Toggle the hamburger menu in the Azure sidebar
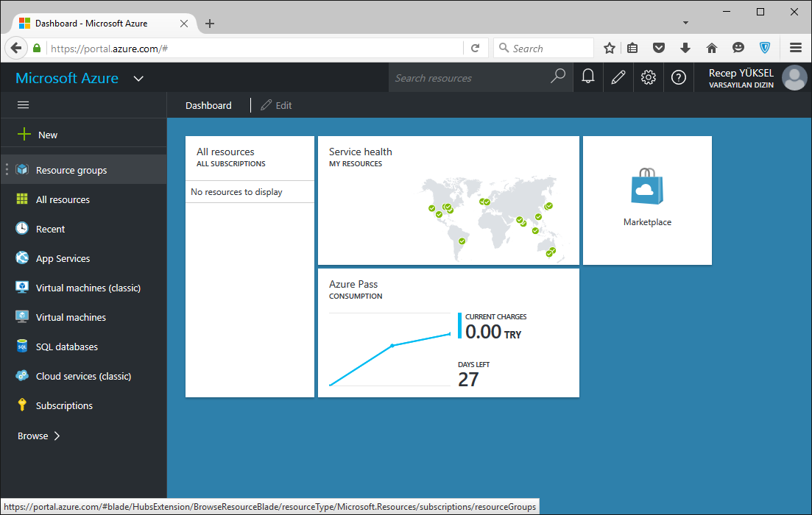This screenshot has height=515, width=812. (x=24, y=105)
